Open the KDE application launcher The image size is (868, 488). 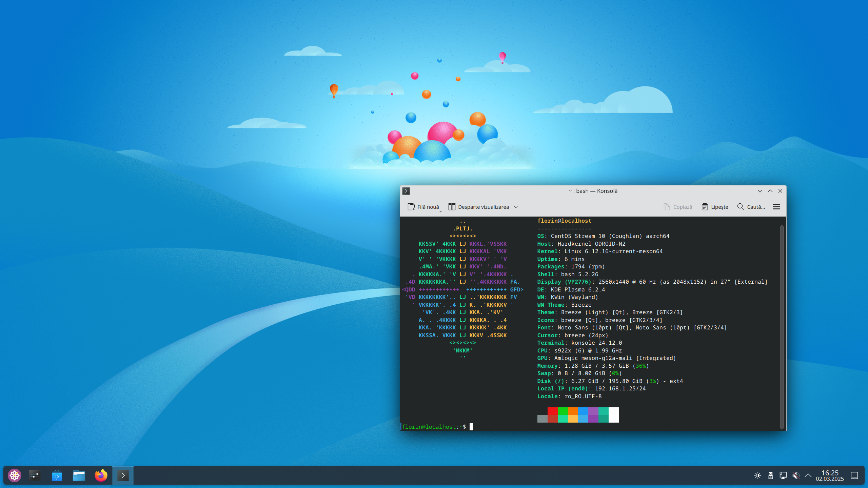[15, 475]
